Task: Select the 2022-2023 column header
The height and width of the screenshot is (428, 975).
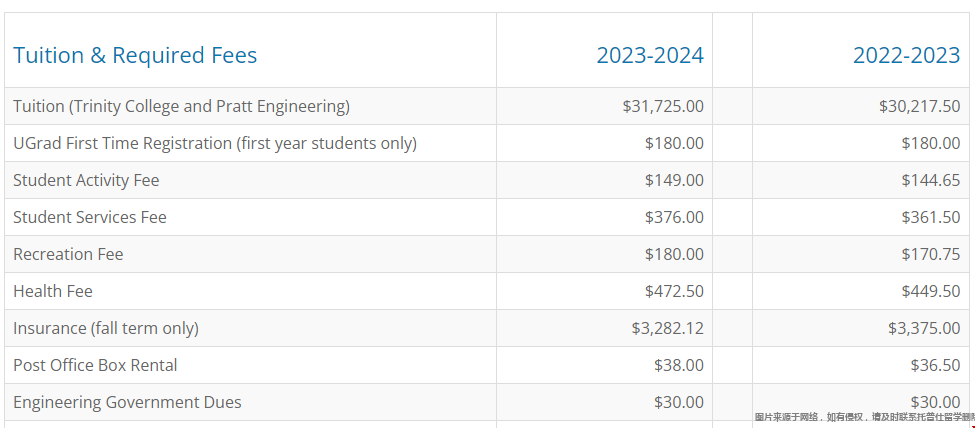Action: pyautogui.click(x=907, y=55)
